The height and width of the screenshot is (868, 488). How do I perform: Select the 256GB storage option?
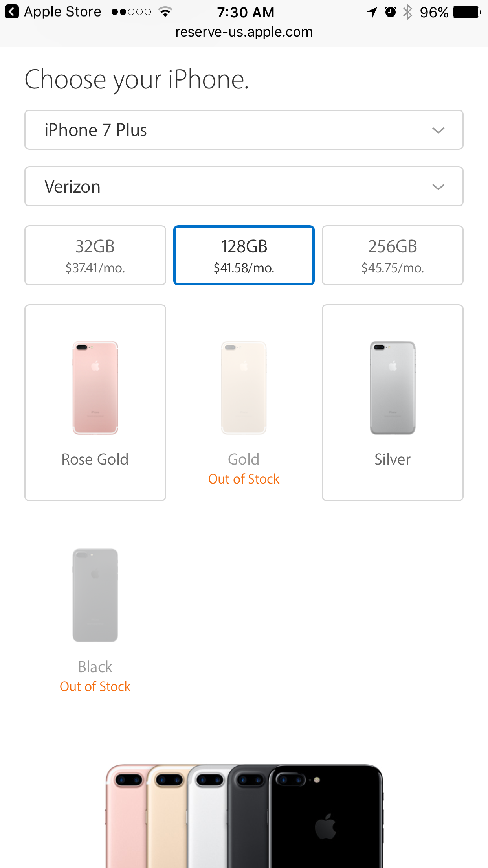click(x=393, y=255)
